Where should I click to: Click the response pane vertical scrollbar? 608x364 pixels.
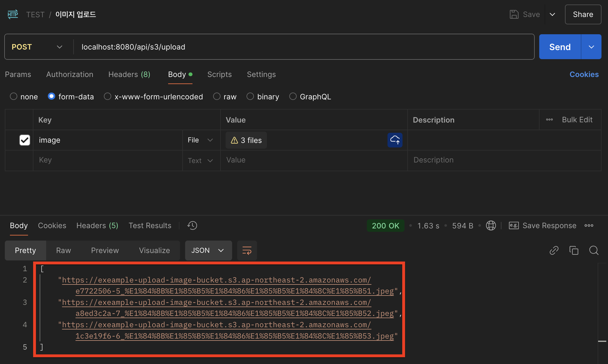click(602, 311)
